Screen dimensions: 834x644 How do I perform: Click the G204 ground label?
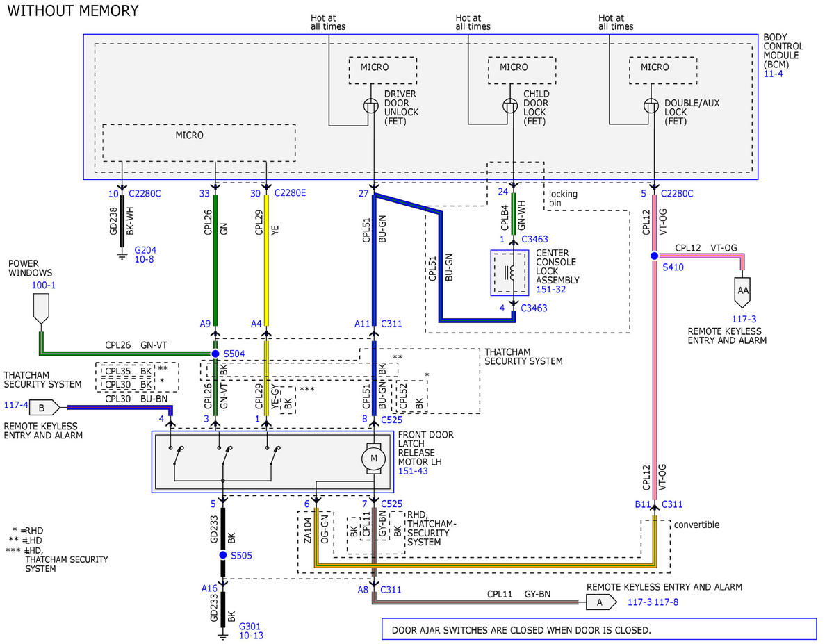click(146, 249)
